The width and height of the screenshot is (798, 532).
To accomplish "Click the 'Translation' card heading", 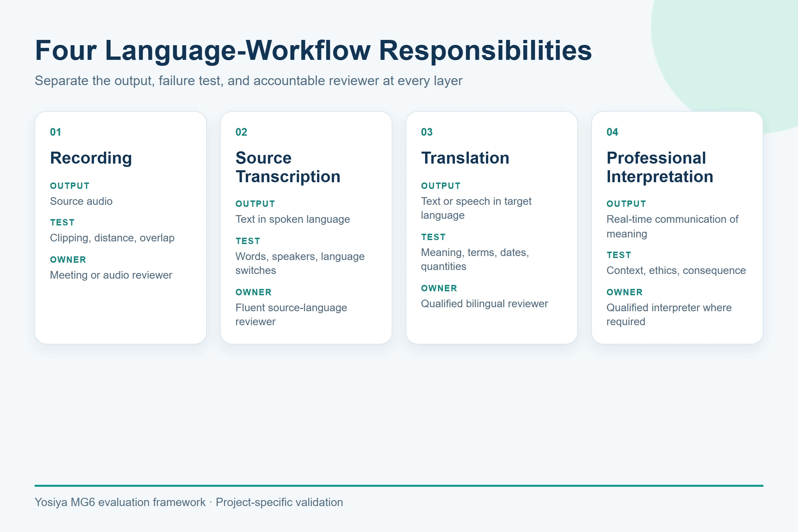I will [x=465, y=158].
